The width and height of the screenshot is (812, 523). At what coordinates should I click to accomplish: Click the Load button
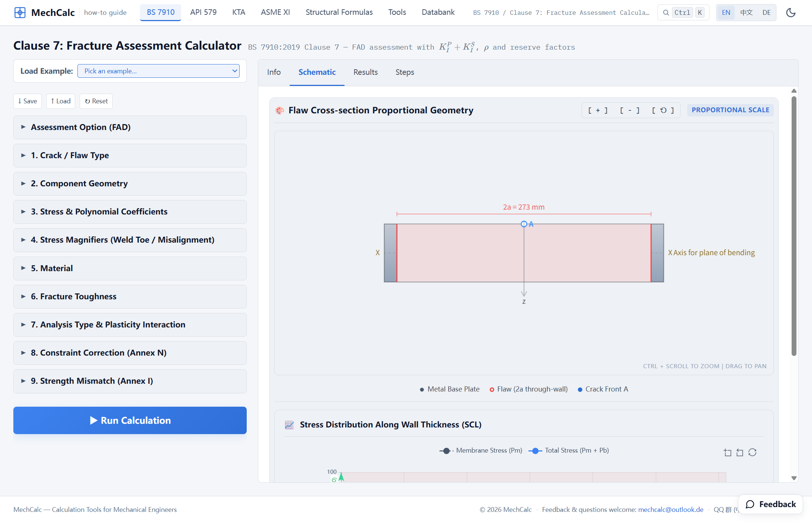61,101
